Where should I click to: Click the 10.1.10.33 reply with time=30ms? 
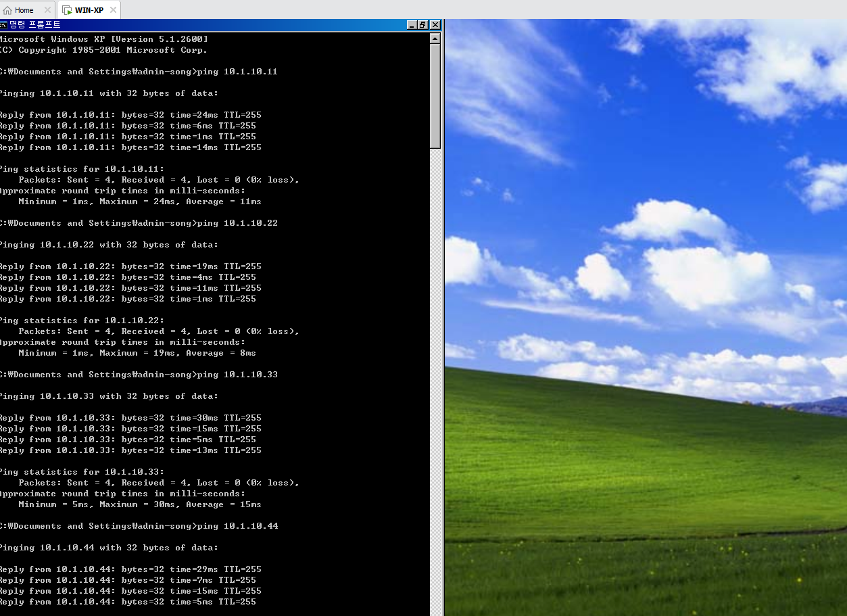coord(130,418)
